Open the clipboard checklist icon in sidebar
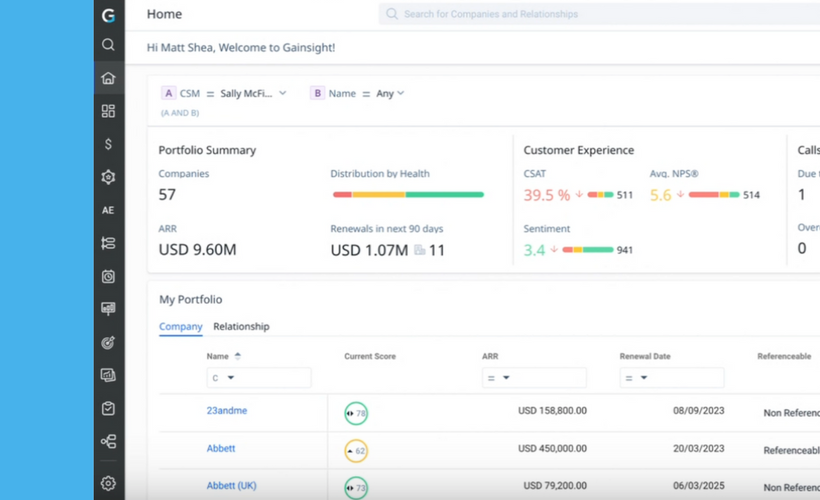 click(x=108, y=408)
